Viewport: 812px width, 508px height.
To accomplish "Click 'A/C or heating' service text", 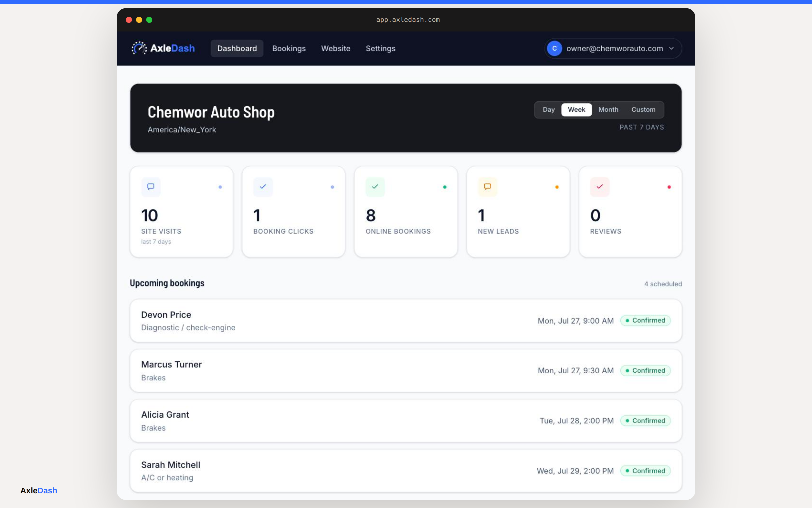I will pyautogui.click(x=167, y=478).
